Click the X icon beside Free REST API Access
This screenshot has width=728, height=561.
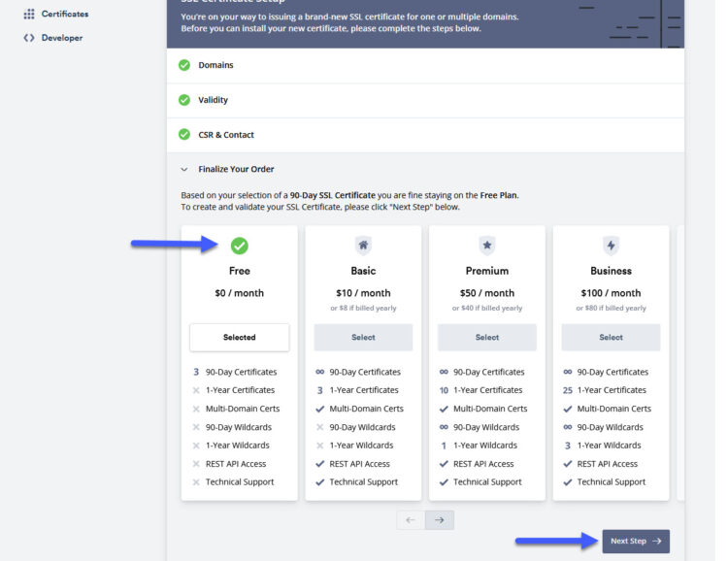196,464
